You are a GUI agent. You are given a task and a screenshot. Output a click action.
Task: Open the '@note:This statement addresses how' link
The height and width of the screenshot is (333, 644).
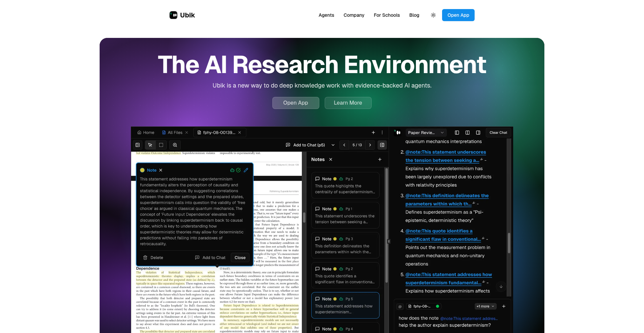(x=448, y=278)
